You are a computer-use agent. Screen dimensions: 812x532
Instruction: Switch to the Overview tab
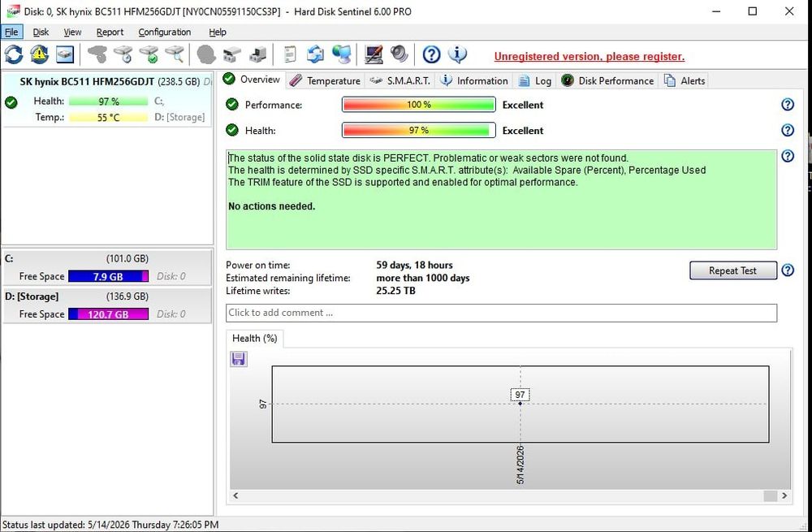point(252,80)
